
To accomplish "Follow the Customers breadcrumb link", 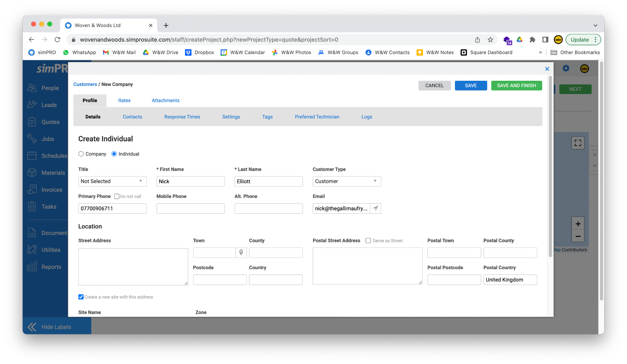I will pos(85,84).
